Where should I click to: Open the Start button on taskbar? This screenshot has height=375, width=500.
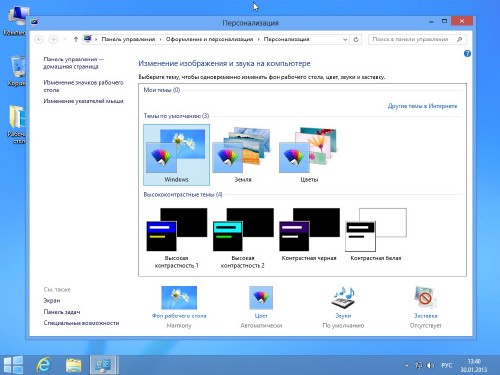click(13, 364)
